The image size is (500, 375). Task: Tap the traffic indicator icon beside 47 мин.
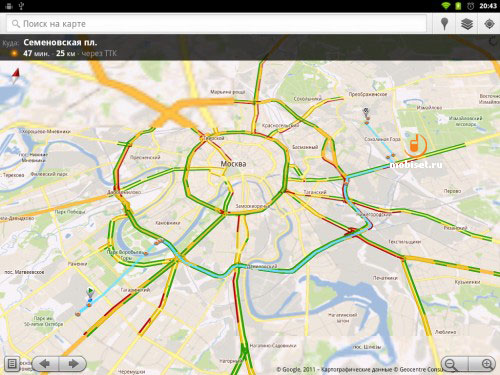point(14,53)
